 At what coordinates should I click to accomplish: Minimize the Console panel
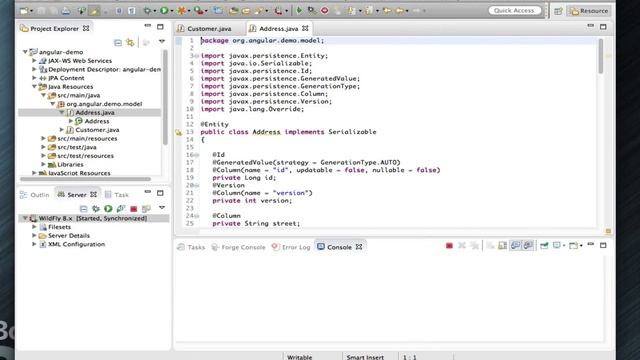(591, 244)
